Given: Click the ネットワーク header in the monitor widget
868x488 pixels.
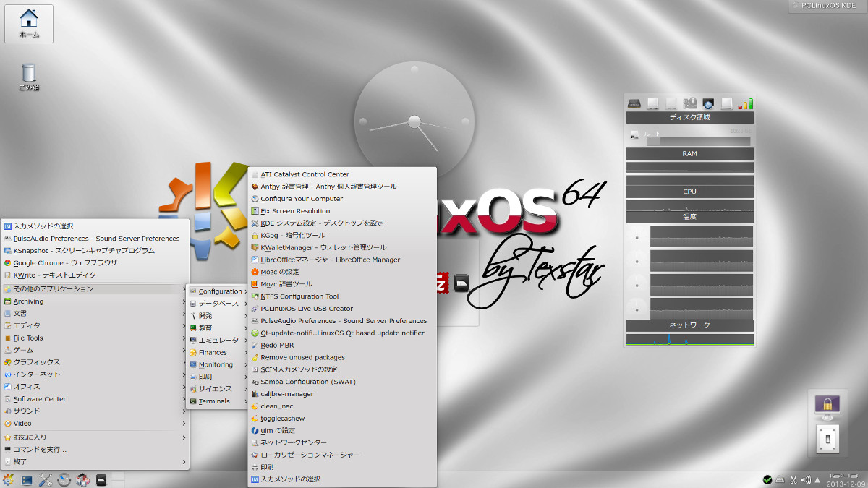Looking at the screenshot, I should (x=690, y=326).
